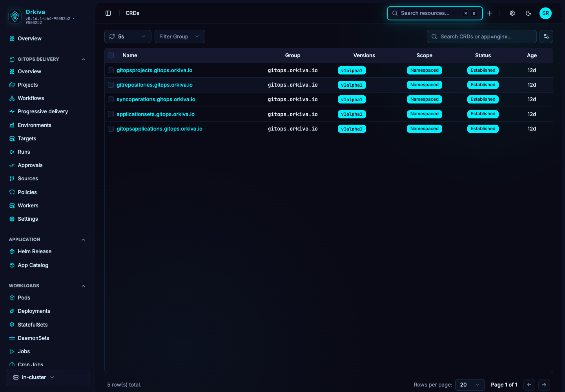Click the plus create resource icon
This screenshot has width=565, height=392.
click(489, 13)
